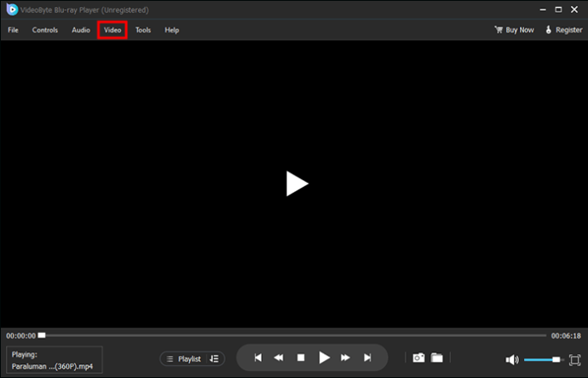Click the playback progress bar
The height and width of the screenshot is (378, 588).
click(x=294, y=335)
